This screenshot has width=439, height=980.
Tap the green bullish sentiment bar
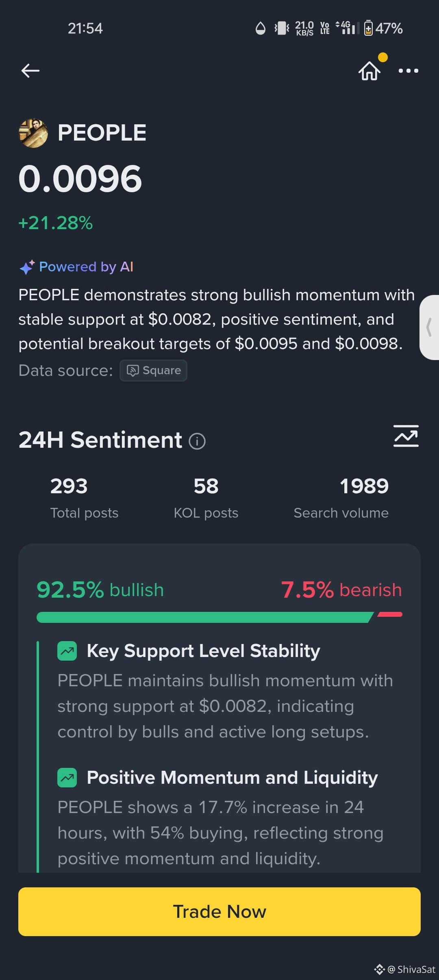[205, 617]
